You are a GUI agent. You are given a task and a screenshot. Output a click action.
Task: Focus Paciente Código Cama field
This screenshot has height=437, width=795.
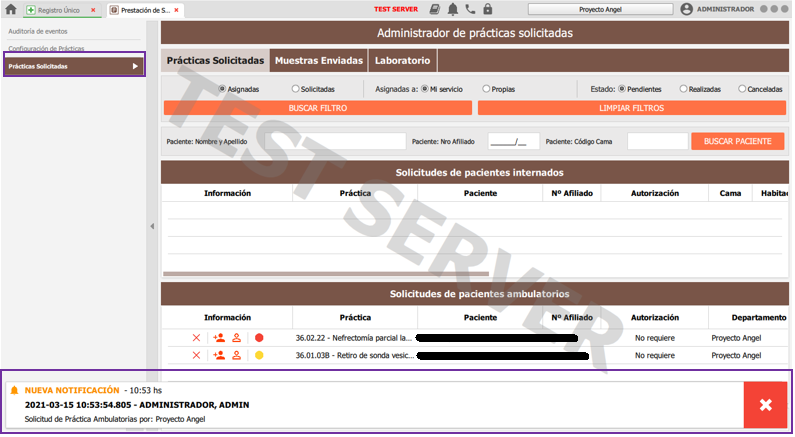[x=658, y=141]
